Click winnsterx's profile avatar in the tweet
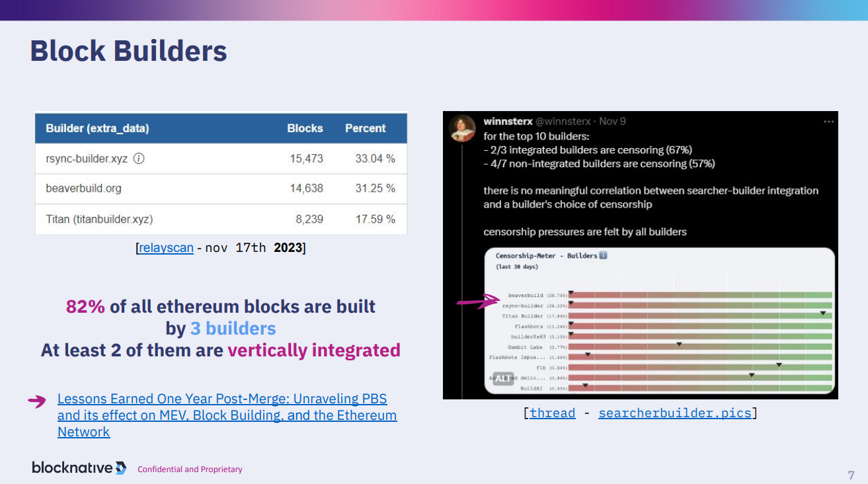This screenshot has height=484, width=868. [x=463, y=128]
